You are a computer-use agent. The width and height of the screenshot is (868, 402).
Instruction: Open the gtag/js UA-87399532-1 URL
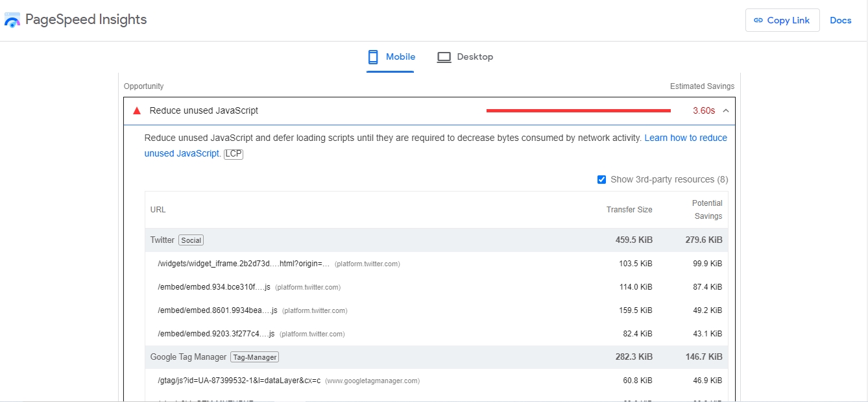click(x=239, y=381)
